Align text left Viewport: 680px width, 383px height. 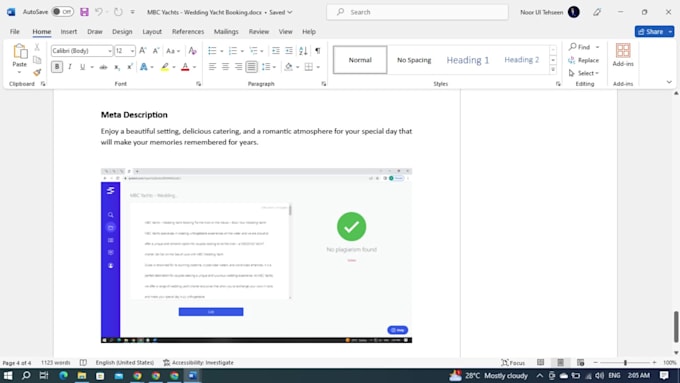[x=212, y=67]
